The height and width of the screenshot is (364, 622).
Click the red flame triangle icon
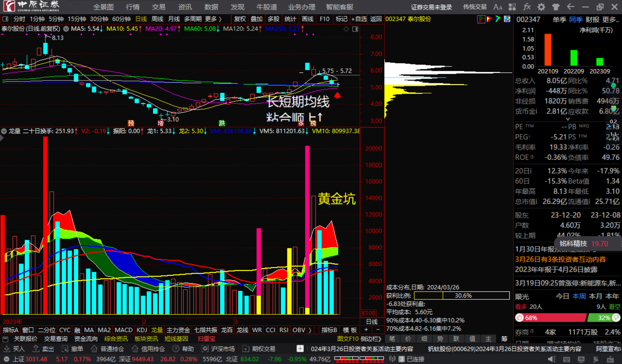click(x=489, y=19)
